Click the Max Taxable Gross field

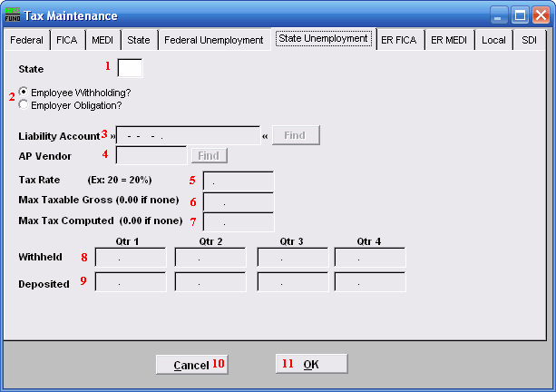click(238, 202)
